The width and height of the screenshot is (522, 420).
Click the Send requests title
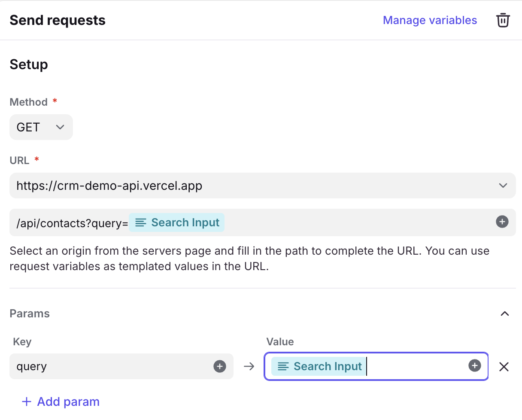pos(58,20)
